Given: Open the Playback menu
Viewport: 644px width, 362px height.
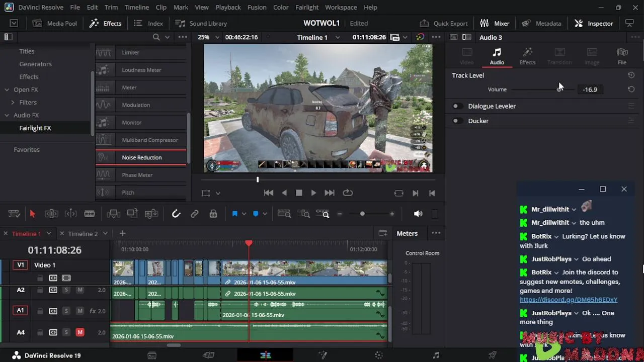Looking at the screenshot, I should coord(228,8).
